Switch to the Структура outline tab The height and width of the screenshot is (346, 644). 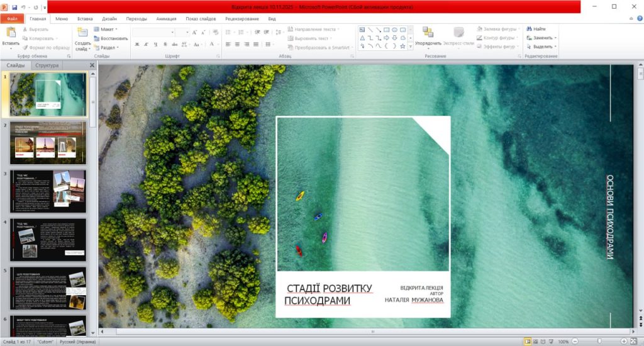coord(47,65)
